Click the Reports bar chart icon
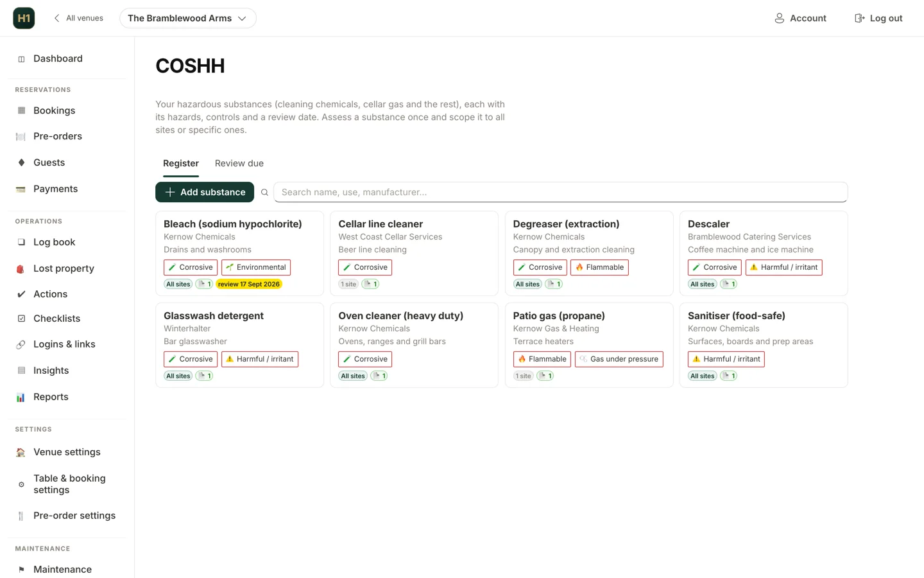924x578 pixels. point(21,397)
